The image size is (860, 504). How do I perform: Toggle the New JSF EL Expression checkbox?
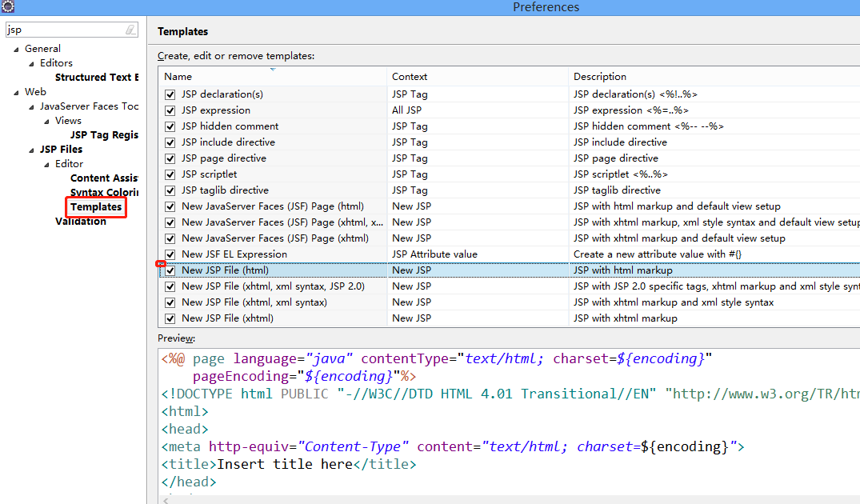(x=170, y=254)
